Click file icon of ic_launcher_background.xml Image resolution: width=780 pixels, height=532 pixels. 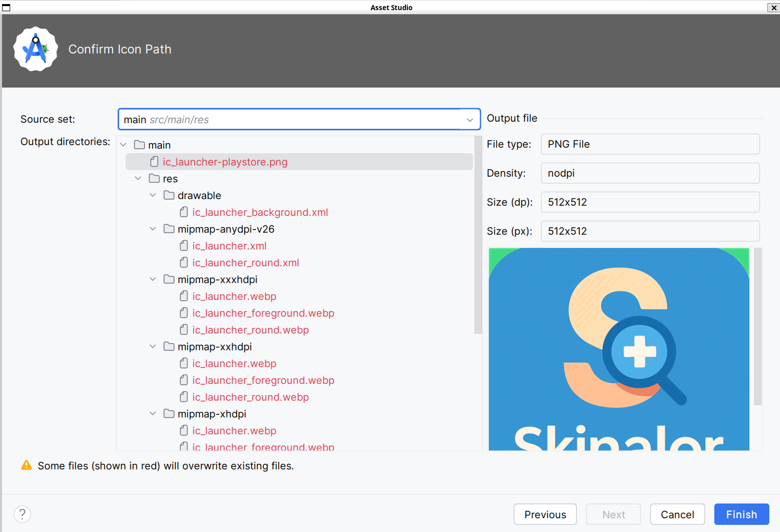(184, 212)
